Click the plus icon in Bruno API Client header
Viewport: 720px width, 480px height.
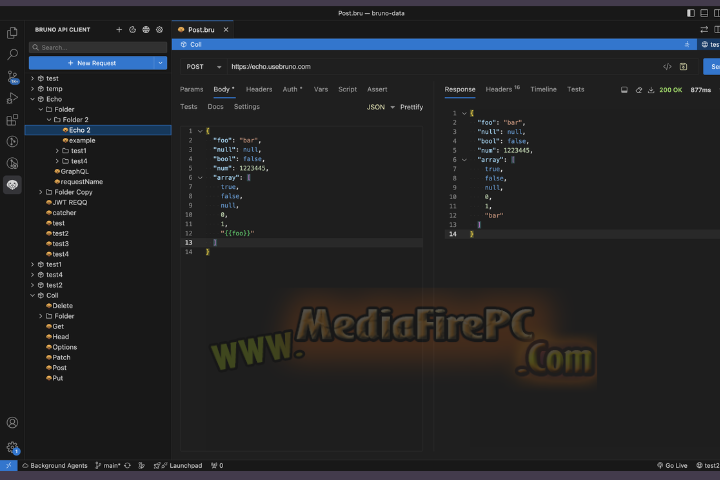[119, 29]
